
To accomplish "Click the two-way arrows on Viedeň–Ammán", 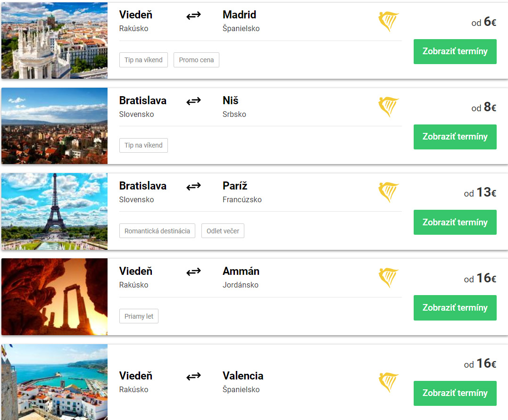I will (193, 272).
